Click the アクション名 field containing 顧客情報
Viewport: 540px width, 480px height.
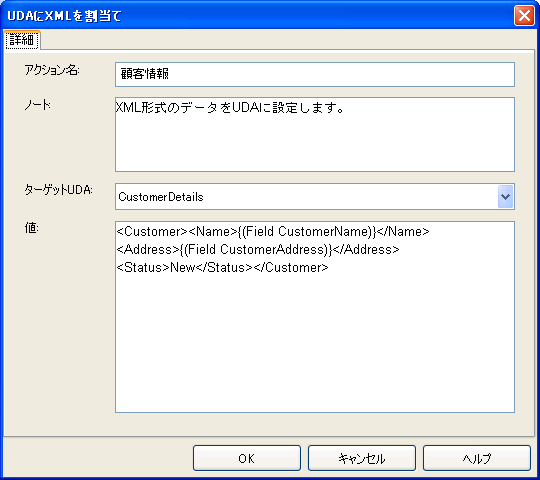pos(315,74)
